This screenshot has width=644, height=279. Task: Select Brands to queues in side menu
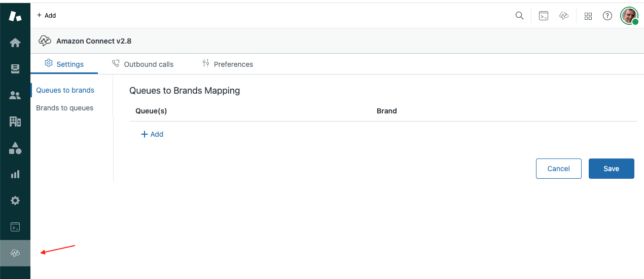tap(64, 108)
